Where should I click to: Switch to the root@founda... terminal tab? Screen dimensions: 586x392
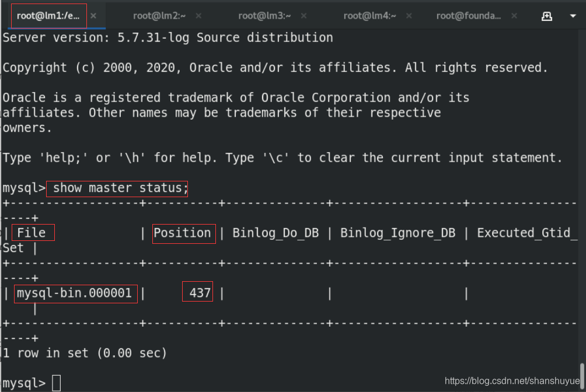pyautogui.click(x=468, y=16)
